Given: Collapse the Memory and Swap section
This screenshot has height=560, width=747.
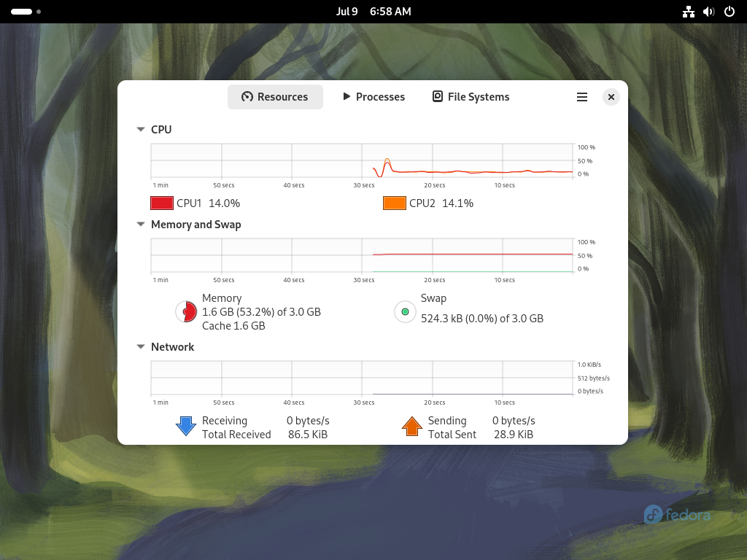Looking at the screenshot, I should click(141, 225).
